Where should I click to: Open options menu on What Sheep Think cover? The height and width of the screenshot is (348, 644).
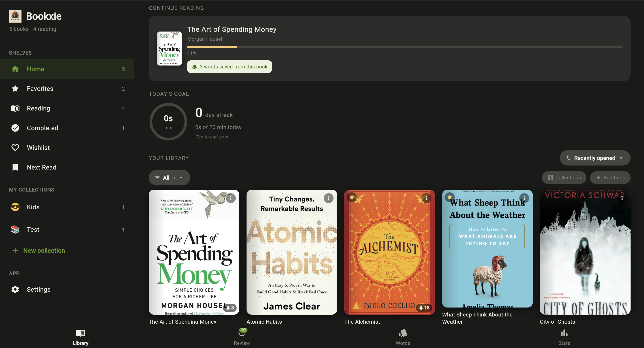524,198
